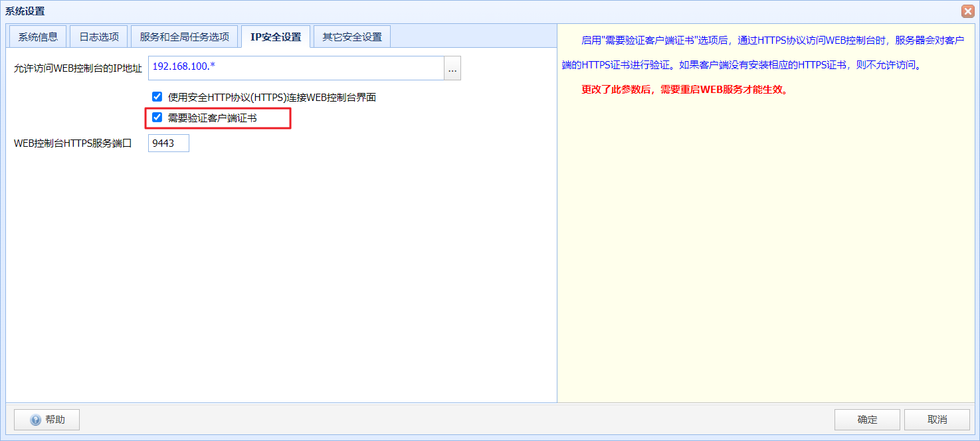Focus the allowed IP address field
The height and width of the screenshot is (441, 980).
[x=296, y=68]
